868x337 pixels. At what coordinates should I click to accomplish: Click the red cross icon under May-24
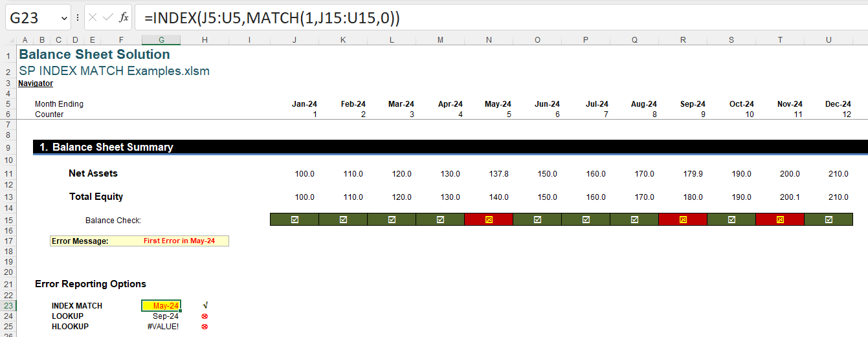(489, 220)
